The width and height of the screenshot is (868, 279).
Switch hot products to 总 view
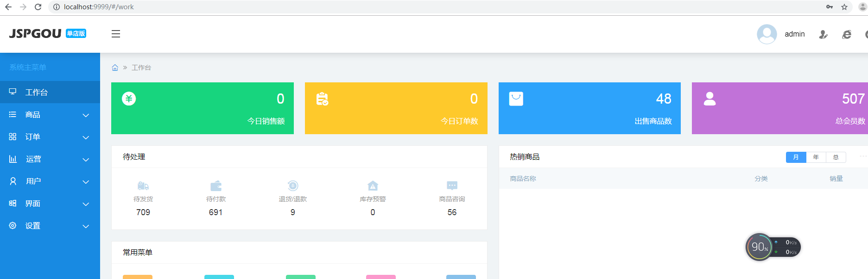[836, 157]
